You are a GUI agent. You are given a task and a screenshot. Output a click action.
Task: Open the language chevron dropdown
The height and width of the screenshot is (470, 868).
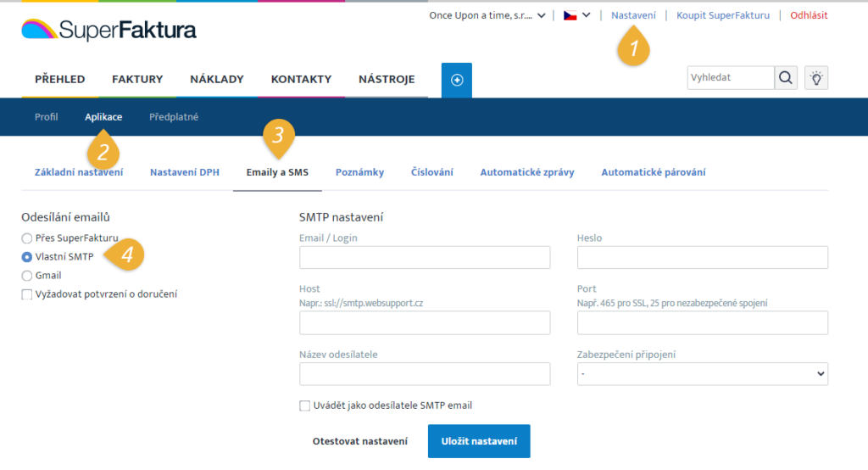[x=587, y=15]
